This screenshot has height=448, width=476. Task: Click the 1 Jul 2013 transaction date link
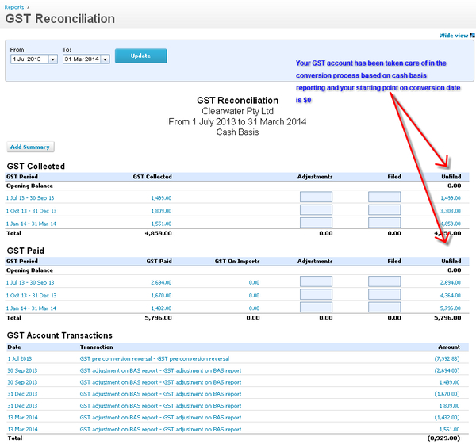tap(21, 358)
